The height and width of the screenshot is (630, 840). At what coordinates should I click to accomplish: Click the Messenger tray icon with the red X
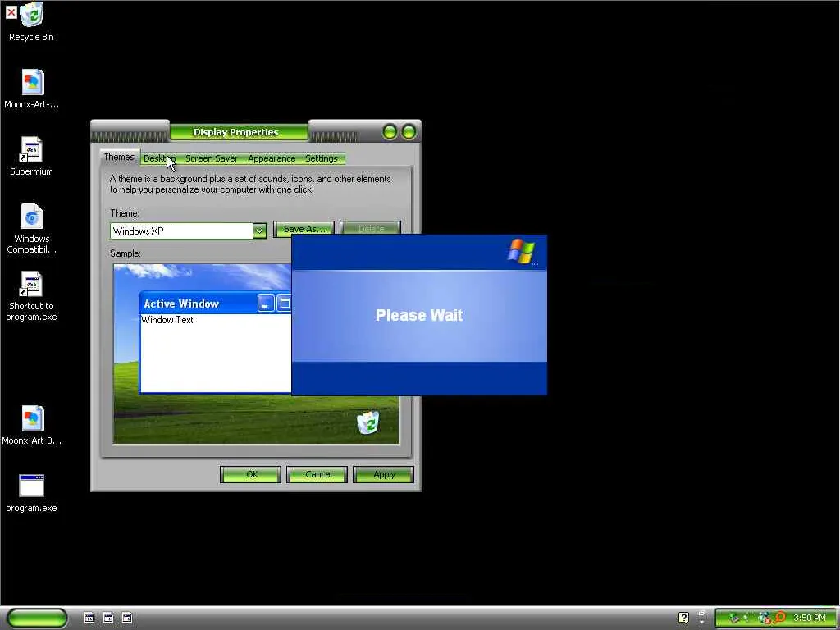pyautogui.click(x=764, y=618)
